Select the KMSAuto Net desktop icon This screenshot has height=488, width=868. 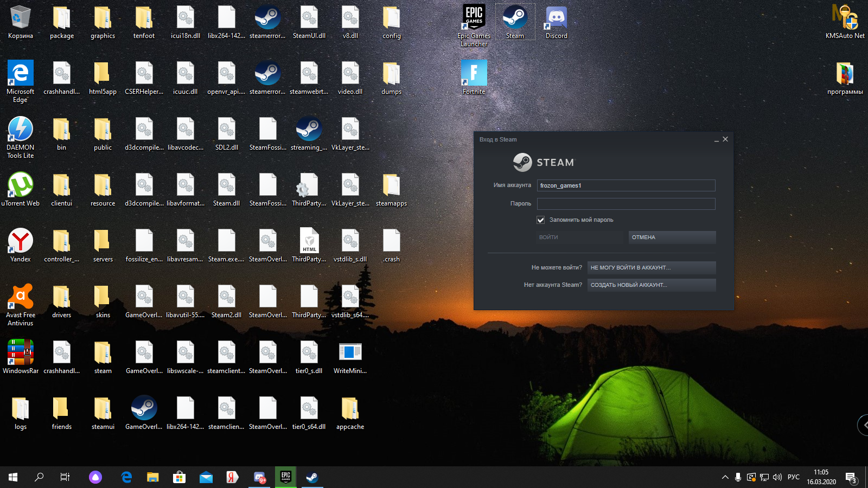(845, 22)
